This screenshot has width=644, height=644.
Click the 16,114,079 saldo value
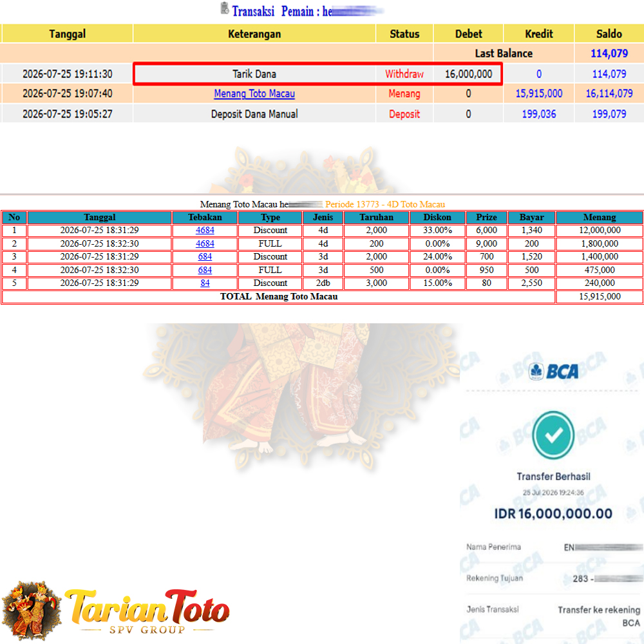tap(609, 93)
